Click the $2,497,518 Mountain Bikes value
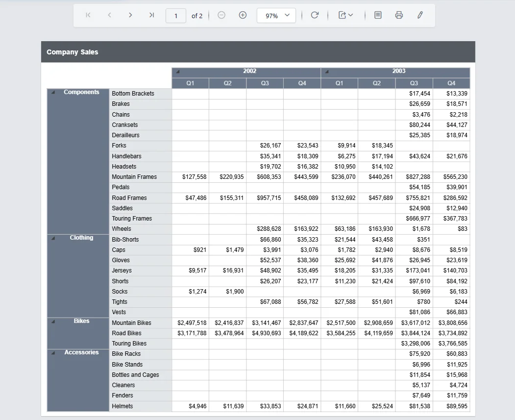Image resolution: width=515 pixels, height=420 pixels. [192, 323]
